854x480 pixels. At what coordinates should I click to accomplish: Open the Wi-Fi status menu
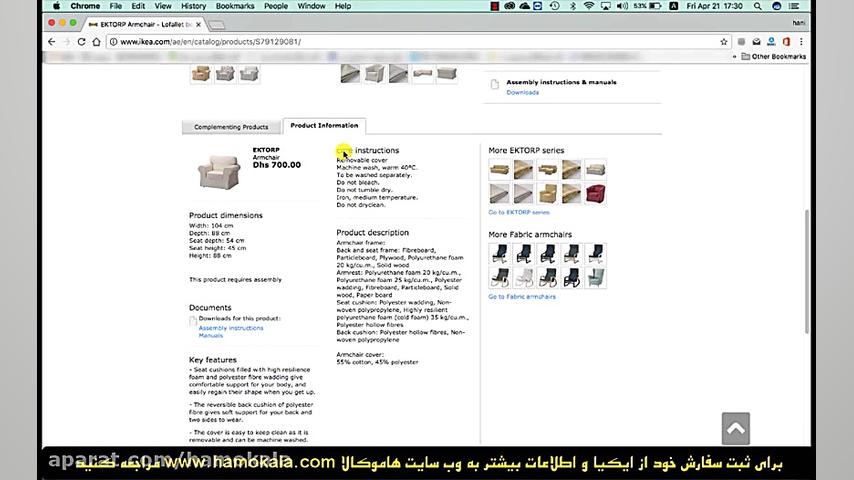click(x=589, y=6)
